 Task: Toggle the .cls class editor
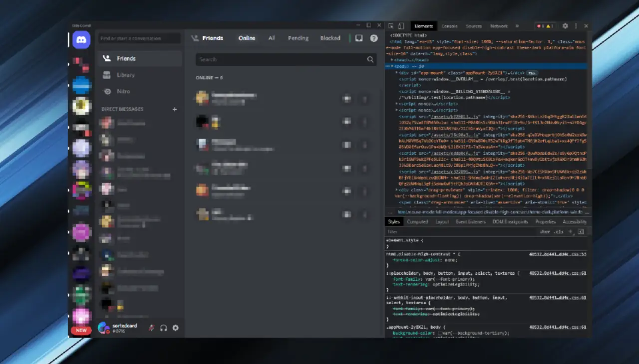pos(559,232)
